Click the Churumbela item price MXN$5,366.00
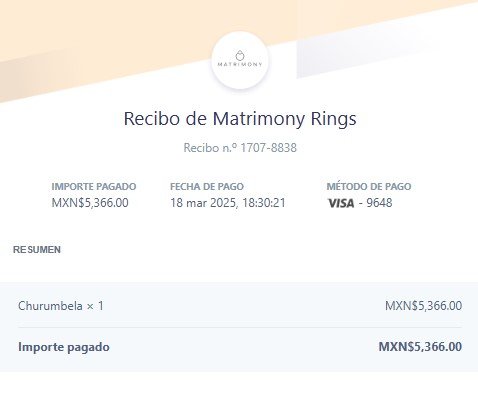Image resolution: width=478 pixels, height=395 pixels. (423, 306)
